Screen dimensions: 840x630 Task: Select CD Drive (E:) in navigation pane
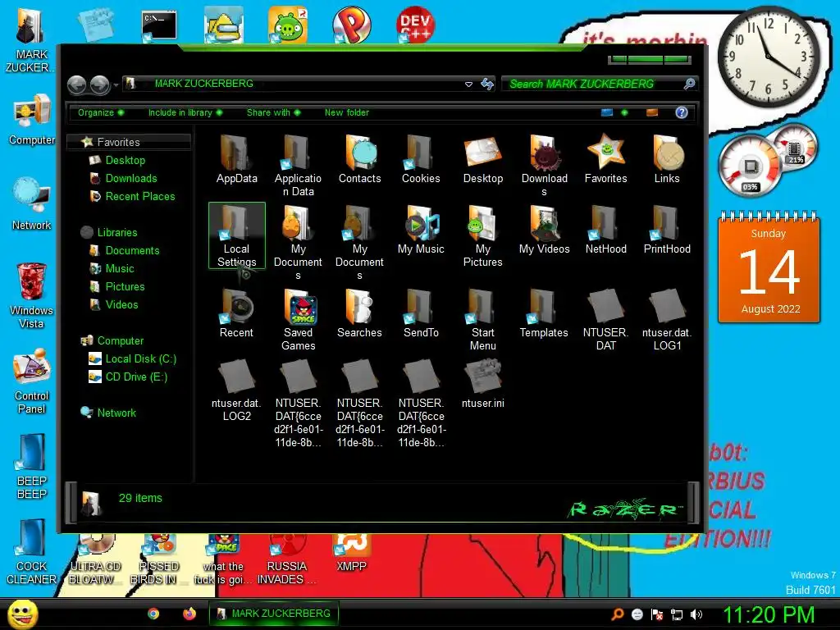click(136, 377)
